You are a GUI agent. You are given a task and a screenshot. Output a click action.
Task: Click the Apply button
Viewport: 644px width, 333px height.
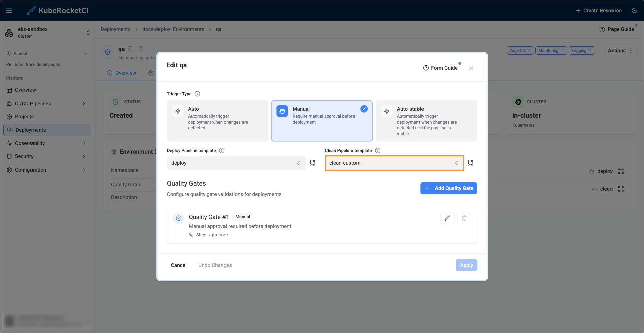pyautogui.click(x=466, y=265)
